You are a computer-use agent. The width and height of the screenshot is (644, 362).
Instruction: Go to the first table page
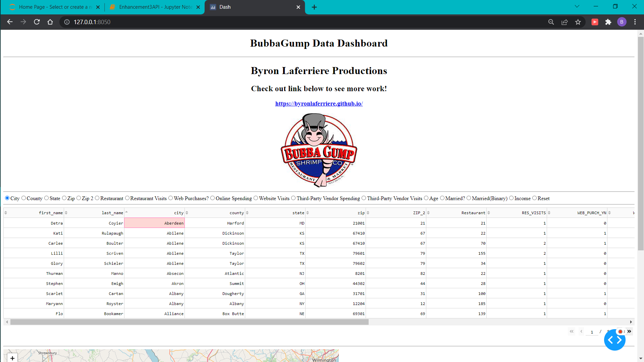click(x=572, y=331)
